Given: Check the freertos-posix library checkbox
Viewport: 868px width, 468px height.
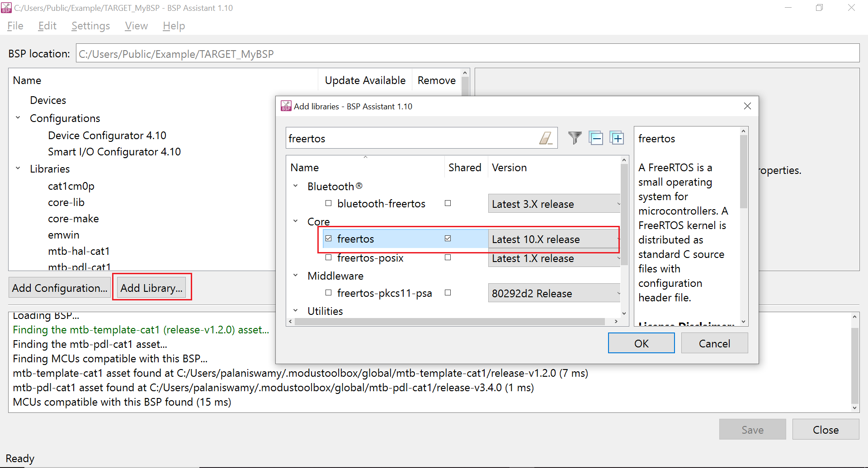Looking at the screenshot, I should tap(329, 257).
